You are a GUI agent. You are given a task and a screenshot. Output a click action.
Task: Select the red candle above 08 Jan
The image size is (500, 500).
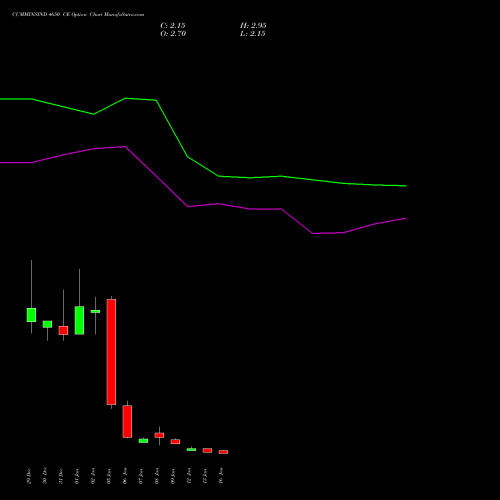click(159, 435)
